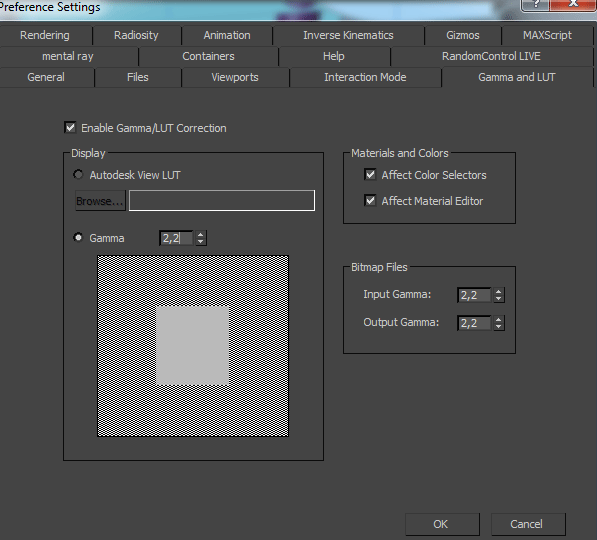Go to the Rendering tab

(x=45, y=35)
